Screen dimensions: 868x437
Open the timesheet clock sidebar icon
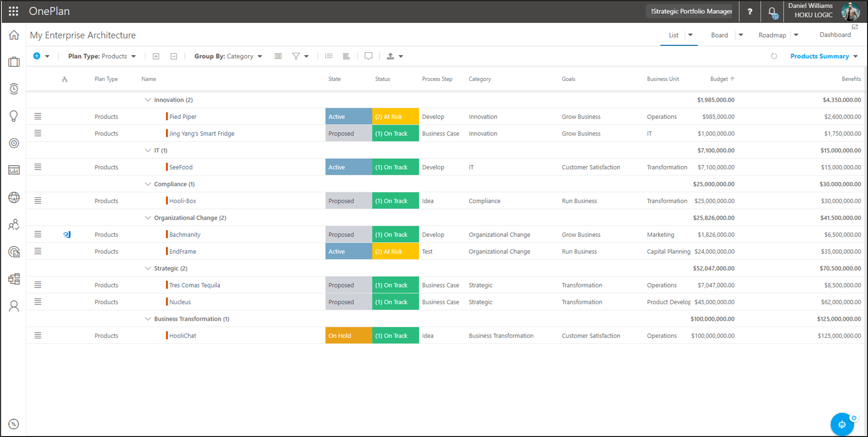14,89
